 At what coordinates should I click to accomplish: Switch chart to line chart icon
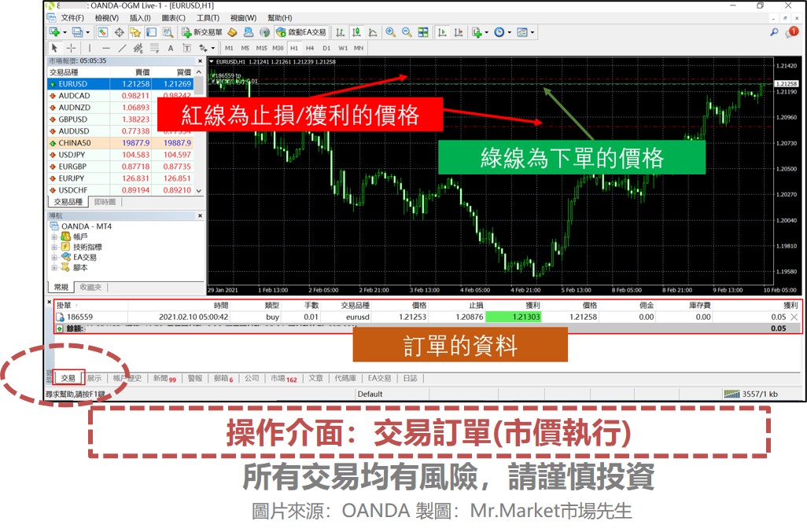tap(373, 32)
